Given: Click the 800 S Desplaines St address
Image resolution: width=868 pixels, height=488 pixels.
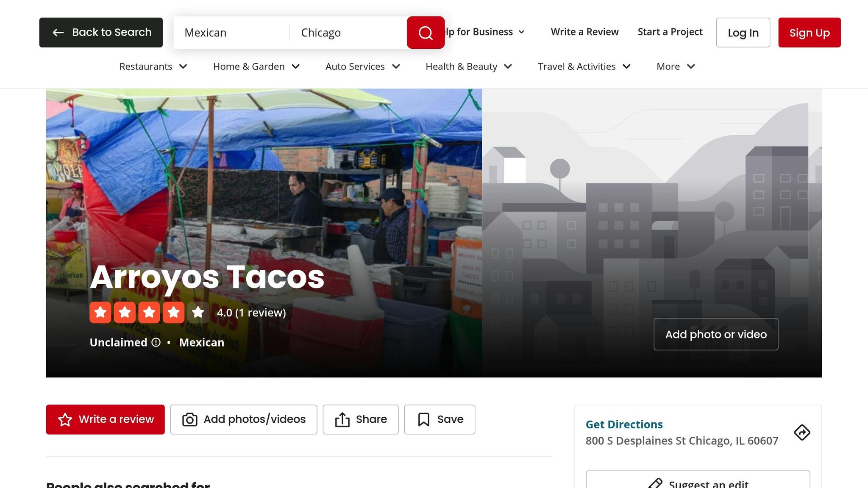Looking at the screenshot, I should click(x=682, y=441).
